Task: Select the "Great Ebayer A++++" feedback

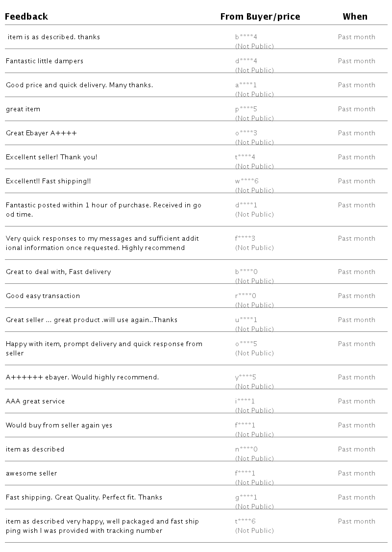Action: tap(41, 133)
